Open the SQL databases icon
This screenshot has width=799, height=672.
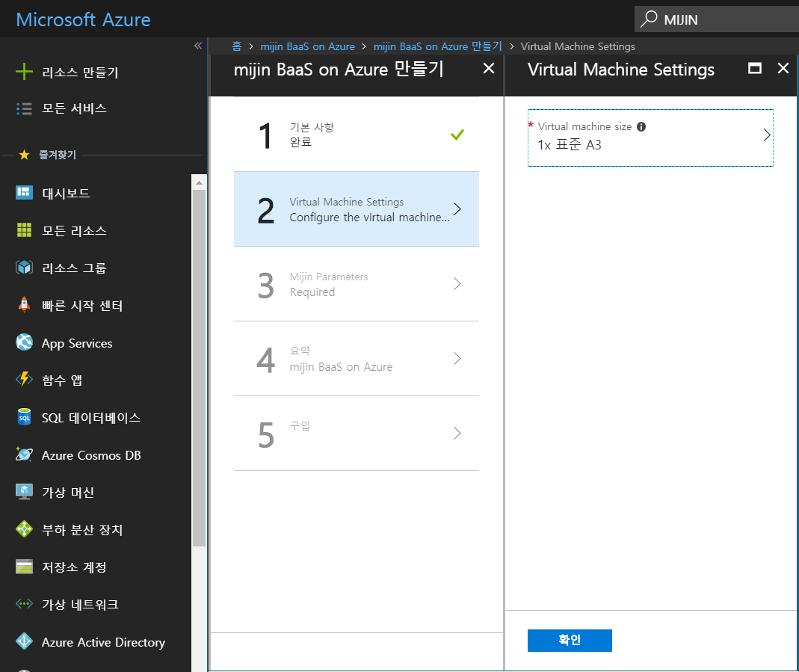coord(24,417)
